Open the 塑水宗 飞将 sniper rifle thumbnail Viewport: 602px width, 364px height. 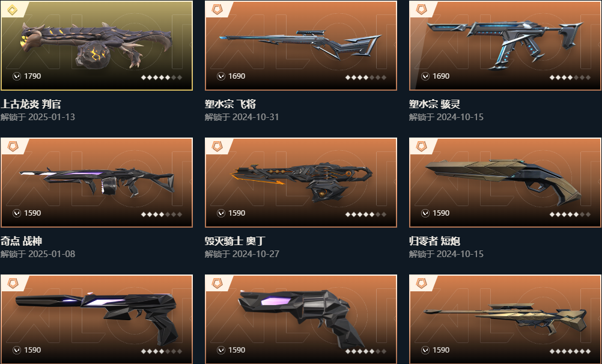[300, 44]
